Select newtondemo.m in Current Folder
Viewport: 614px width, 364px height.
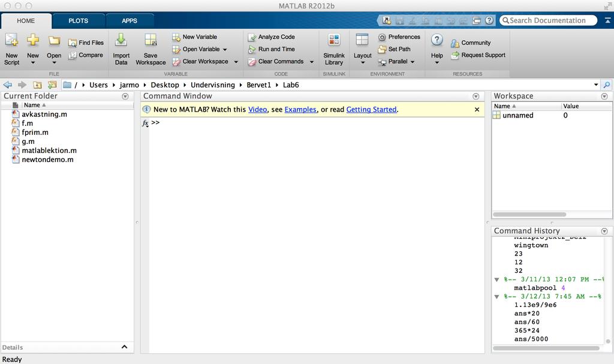pyautogui.click(x=47, y=160)
